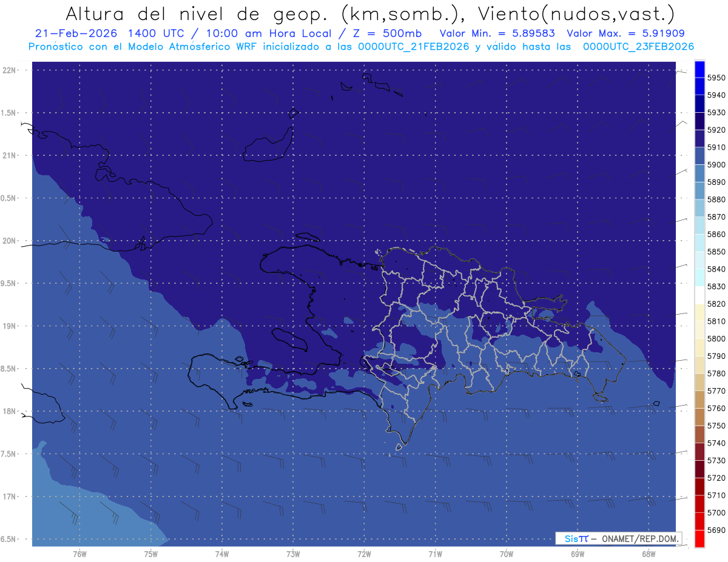
Task: Click the 5930 colorbar value
Action: [x=716, y=113]
